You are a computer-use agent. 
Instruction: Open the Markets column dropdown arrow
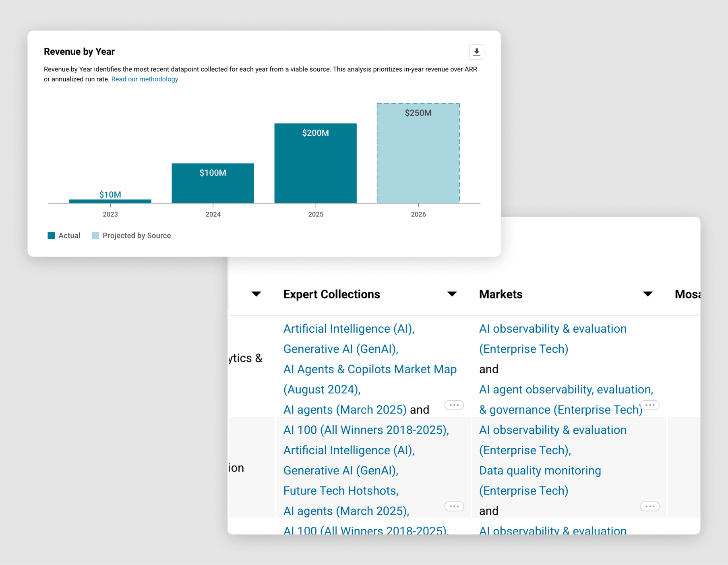pos(647,294)
